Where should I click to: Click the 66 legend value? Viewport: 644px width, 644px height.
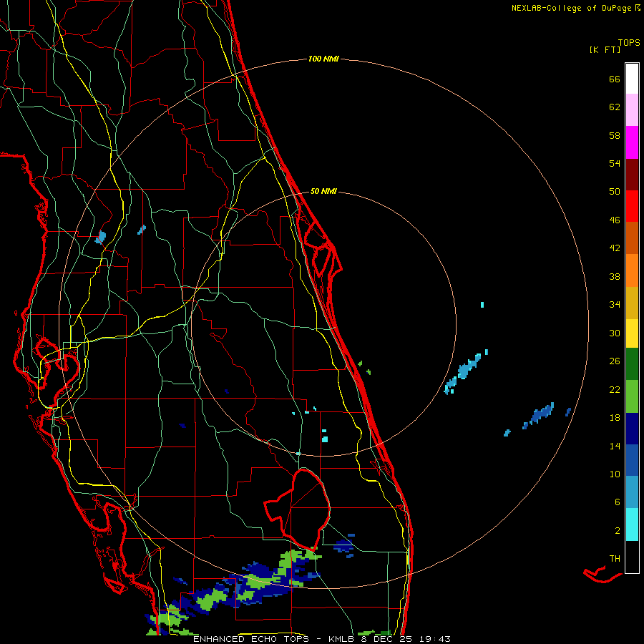pyautogui.click(x=615, y=79)
